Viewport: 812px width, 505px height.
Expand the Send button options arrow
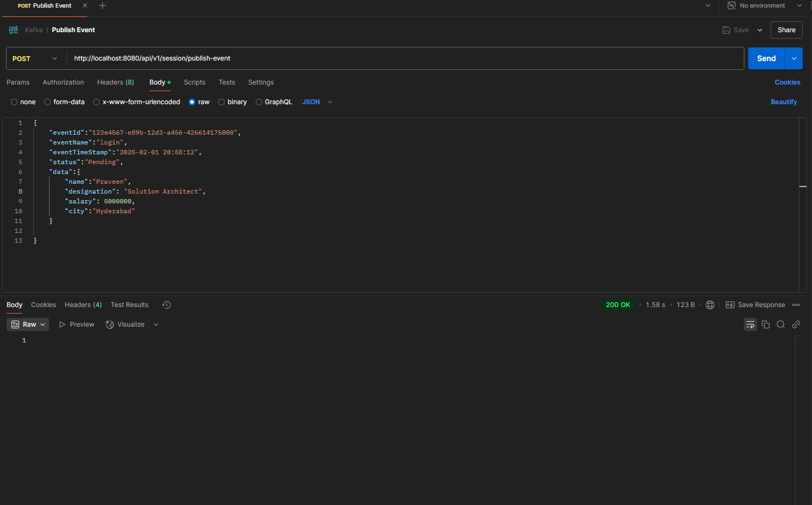[793, 58]
